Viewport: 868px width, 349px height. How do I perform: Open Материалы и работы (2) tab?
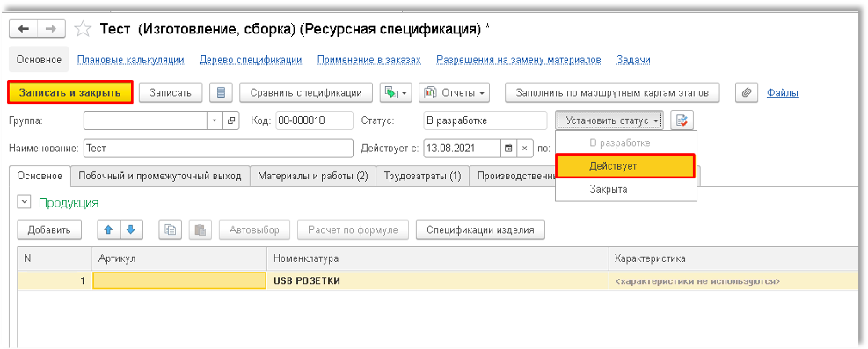point(313,176)
